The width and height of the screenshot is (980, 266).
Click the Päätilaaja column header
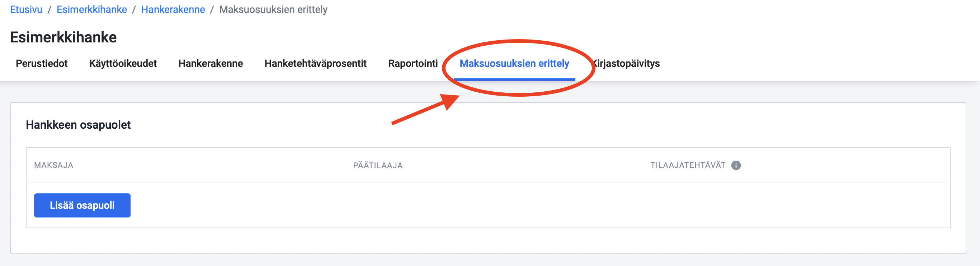pyautogui.click(x=378, y=165)
